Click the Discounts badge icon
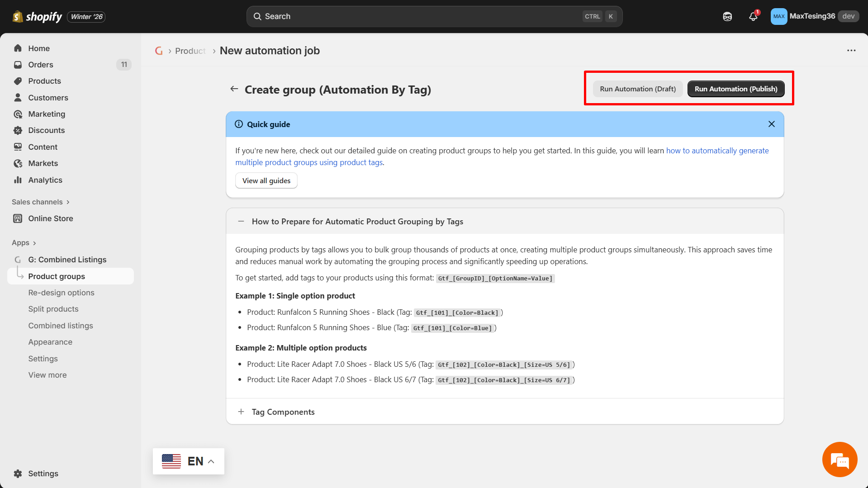Image resolution: width=868 pixels, height=488 pixels. (18, 130)
